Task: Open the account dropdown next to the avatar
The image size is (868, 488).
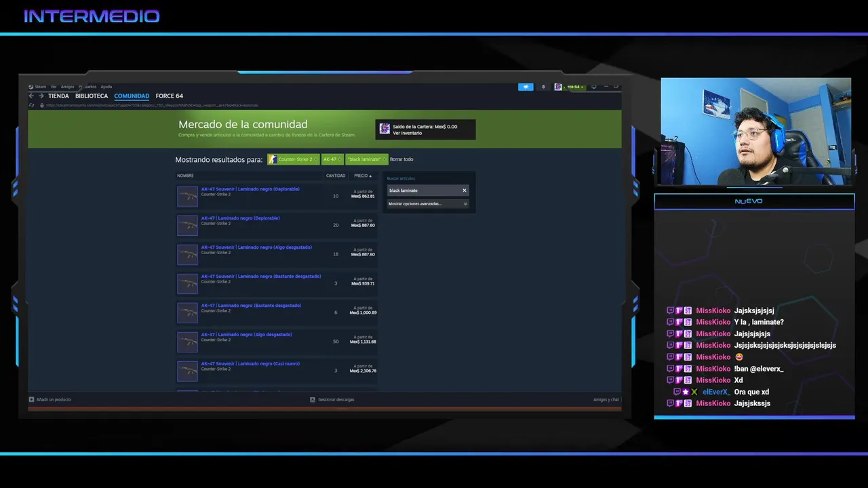Action: 576,87
